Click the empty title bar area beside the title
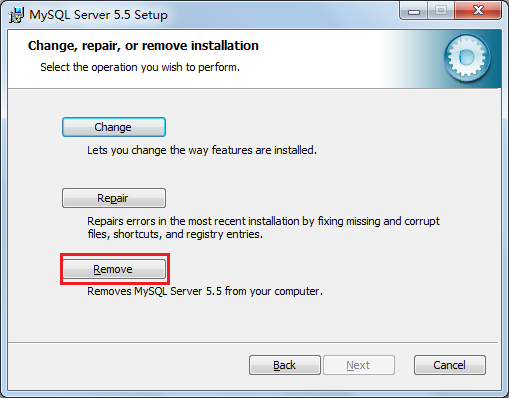This screenshot has width=509, height=398. 283,15
